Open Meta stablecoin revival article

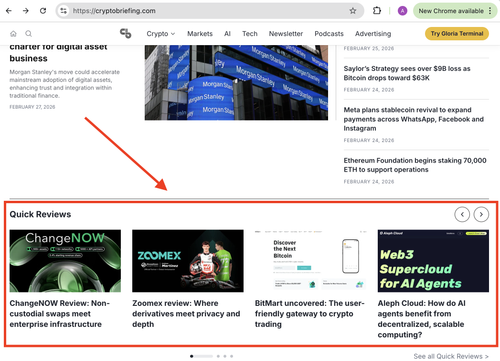(413, 119)
